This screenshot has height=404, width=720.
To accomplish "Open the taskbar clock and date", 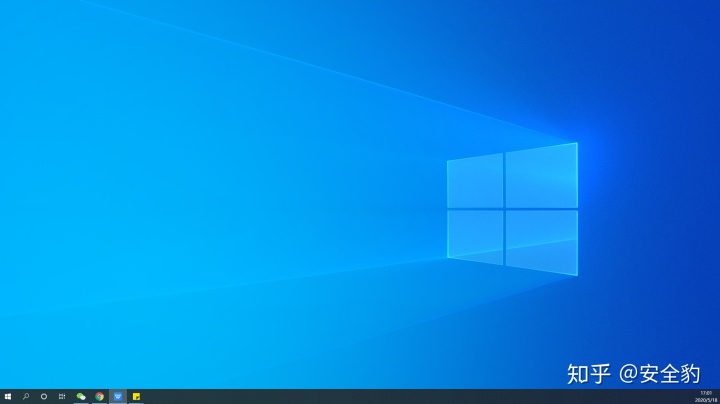I will pos(706,397).
